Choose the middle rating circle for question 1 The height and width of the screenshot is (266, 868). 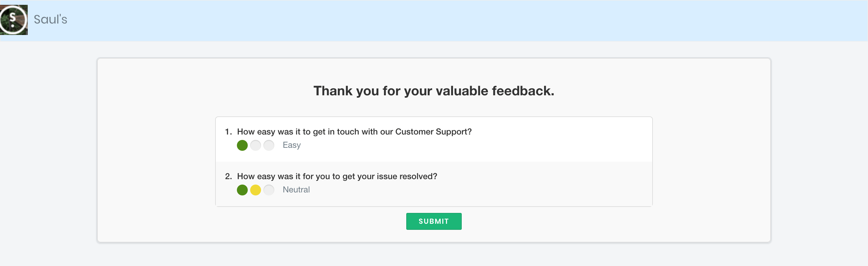click(x=255, y=145)
